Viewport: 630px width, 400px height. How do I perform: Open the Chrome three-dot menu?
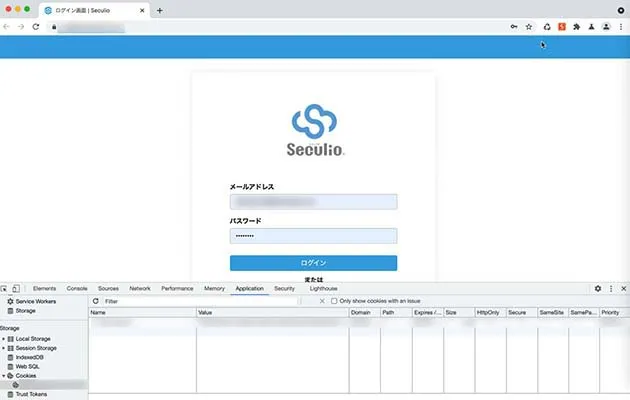tap(621, 27)
